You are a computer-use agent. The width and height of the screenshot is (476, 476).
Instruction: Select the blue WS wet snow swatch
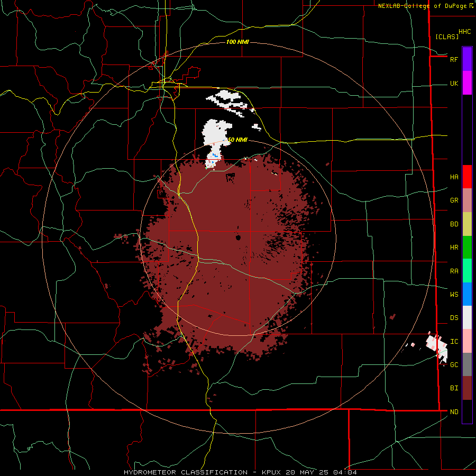[467, 294]
